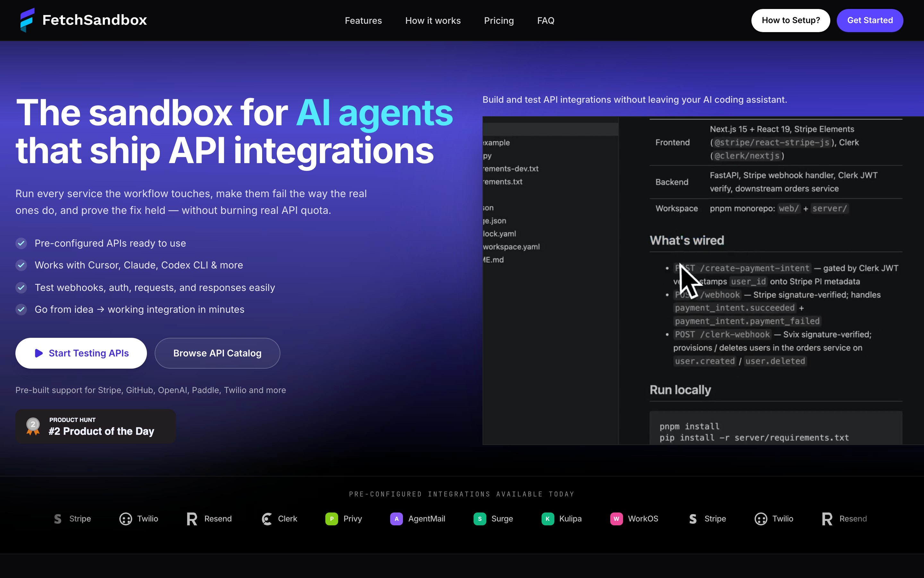924x578 pixels.
Task: Click the second Twilio logo icon
Action: (761, 519)
